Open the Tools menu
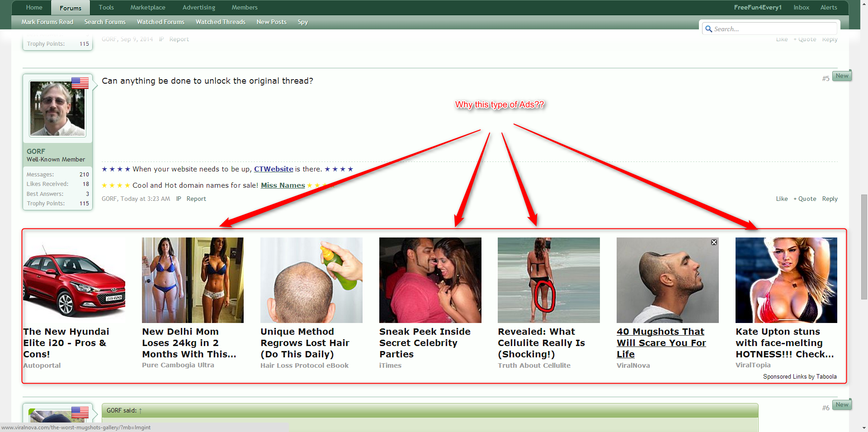868x432 pixels. click(106, 7)
